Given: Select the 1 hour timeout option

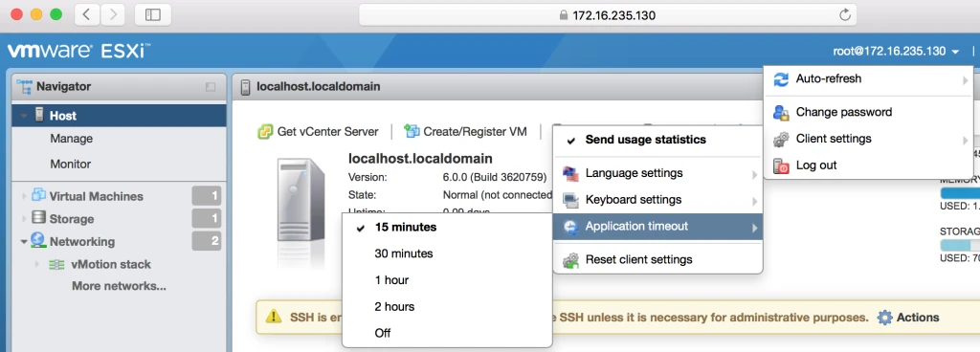Looking at the screenshot, I should coord(447,280).
